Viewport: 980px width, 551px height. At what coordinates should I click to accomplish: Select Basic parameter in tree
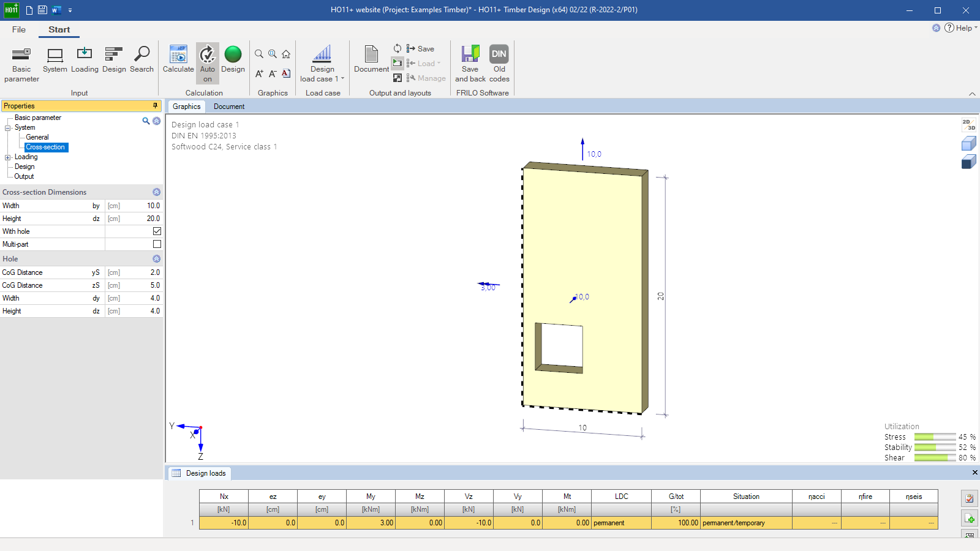(x=38, y=118)
